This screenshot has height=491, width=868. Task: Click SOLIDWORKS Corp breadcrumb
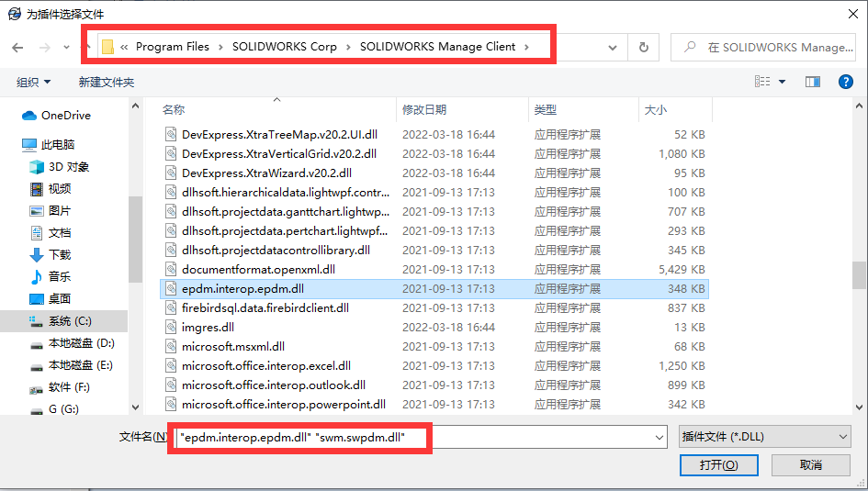(285, 47)
